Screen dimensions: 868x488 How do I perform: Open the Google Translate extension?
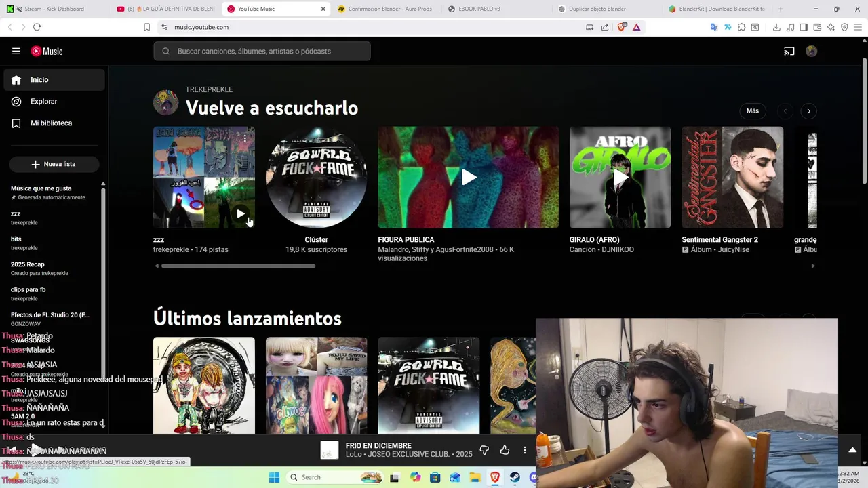(713, 27)
